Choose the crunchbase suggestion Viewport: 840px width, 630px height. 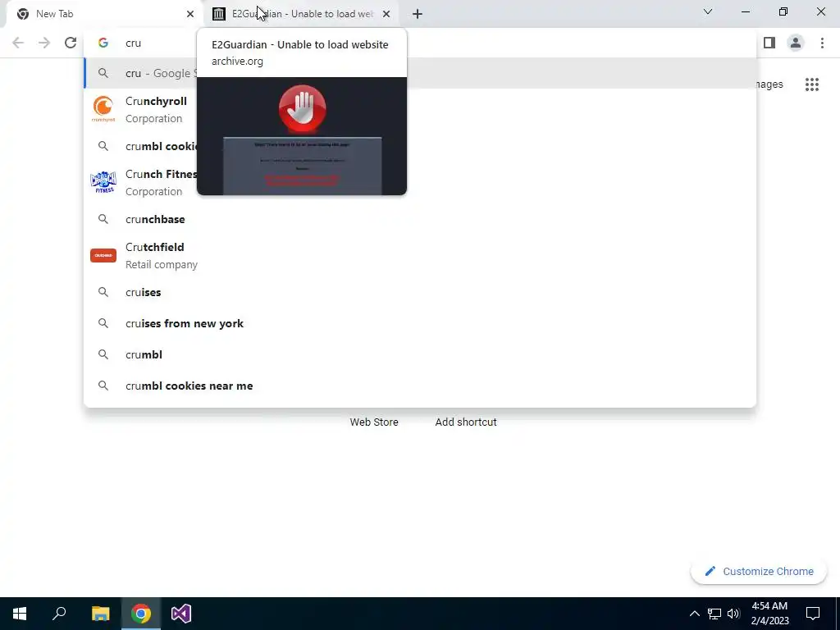[x=420, y=219]
